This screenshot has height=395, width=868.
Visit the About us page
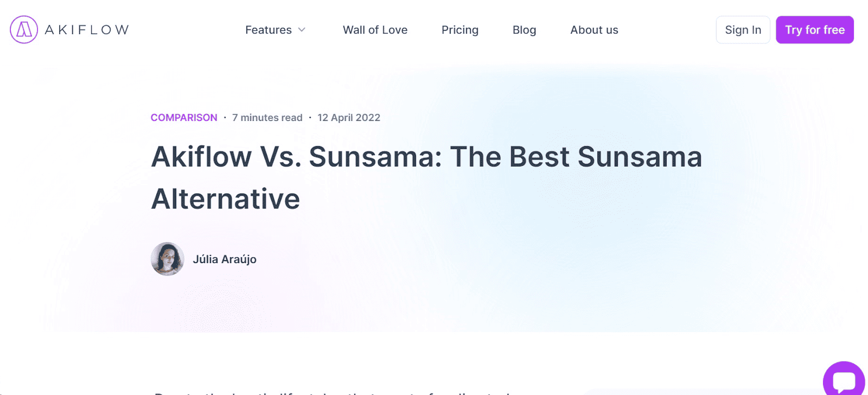tap(593, 30)
